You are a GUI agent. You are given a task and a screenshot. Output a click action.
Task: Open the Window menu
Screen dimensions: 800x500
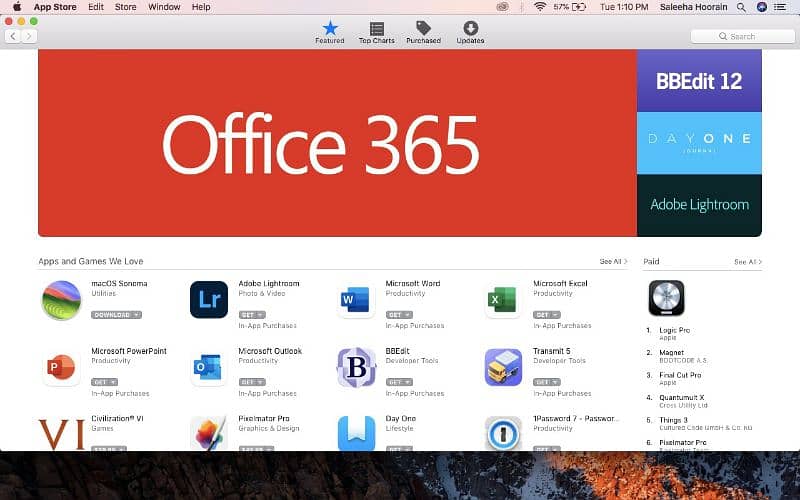pos(164,7)
